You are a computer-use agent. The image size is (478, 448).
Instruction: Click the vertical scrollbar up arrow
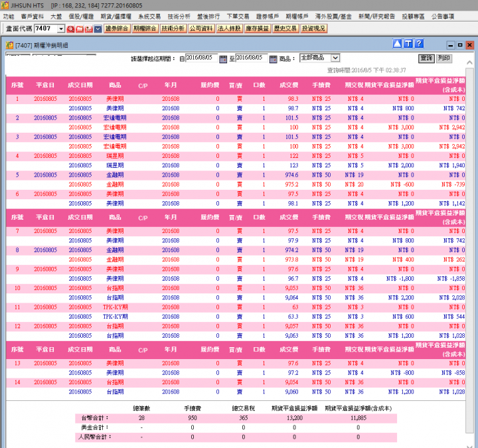coord(470,63)
